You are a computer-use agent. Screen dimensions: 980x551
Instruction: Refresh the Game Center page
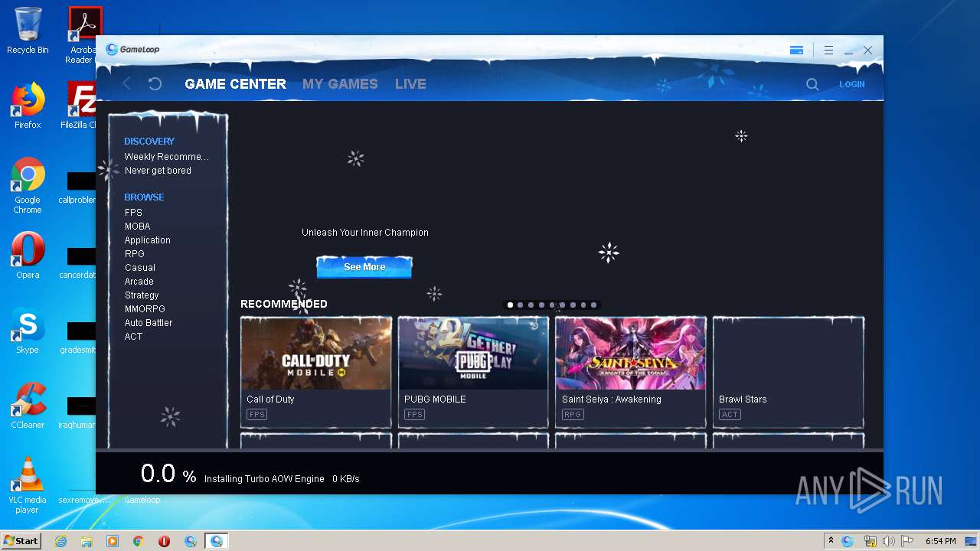coord(155,84)
